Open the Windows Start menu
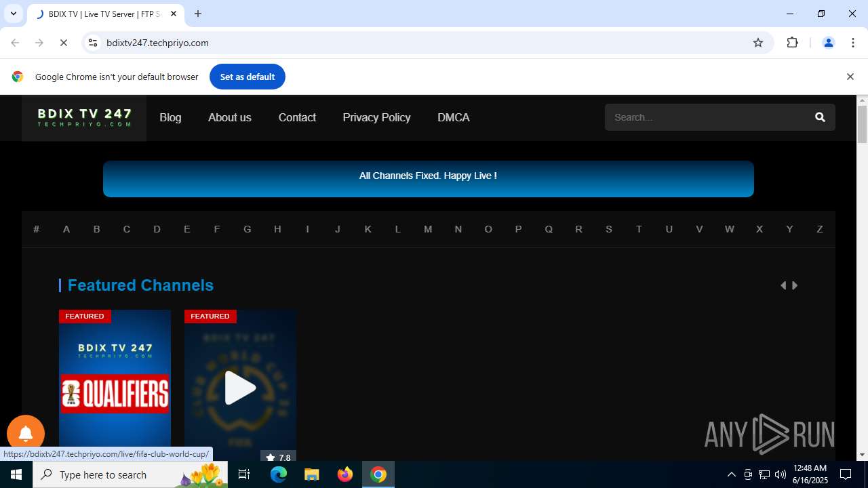The image size is (868, 488). [x=16, y=474]
